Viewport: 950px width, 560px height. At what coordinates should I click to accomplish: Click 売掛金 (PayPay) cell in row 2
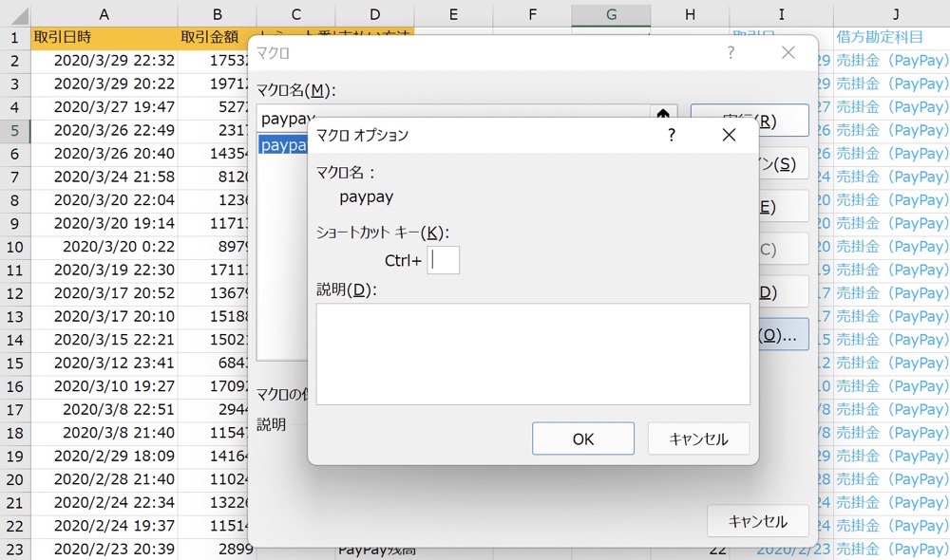[x=891, y=61]
